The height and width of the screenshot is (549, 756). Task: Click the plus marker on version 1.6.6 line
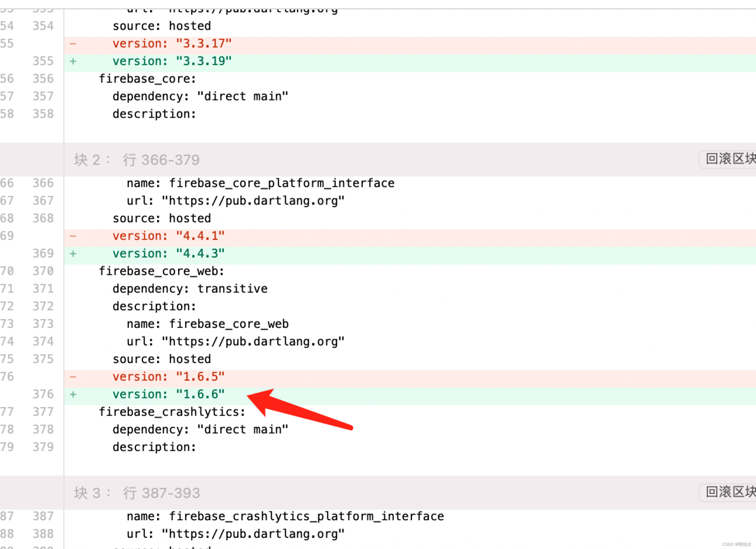73,394
